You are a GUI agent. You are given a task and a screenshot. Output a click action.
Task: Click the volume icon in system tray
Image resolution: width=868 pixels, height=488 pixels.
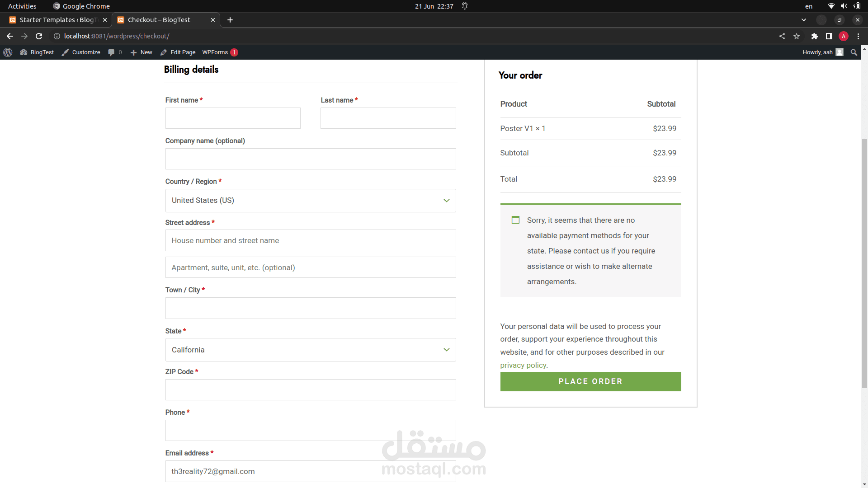point(844,6)
